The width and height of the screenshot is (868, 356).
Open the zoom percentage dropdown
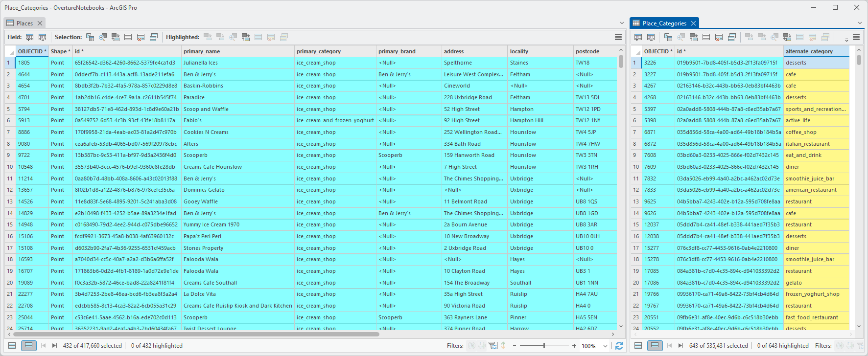[x=606, y=346]
